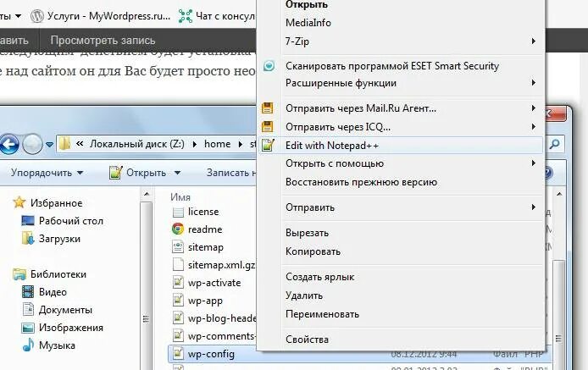Expand the 7-Zip submenu arrow
Viewport: 588px width, 370px height.
coord(533,41)
